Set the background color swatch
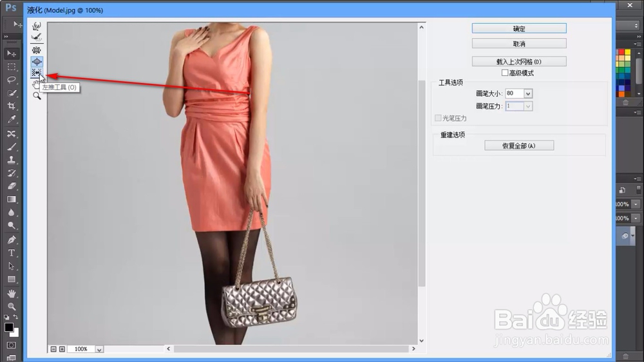This screenshot has height=362, width=644. (x=15, y=333)
